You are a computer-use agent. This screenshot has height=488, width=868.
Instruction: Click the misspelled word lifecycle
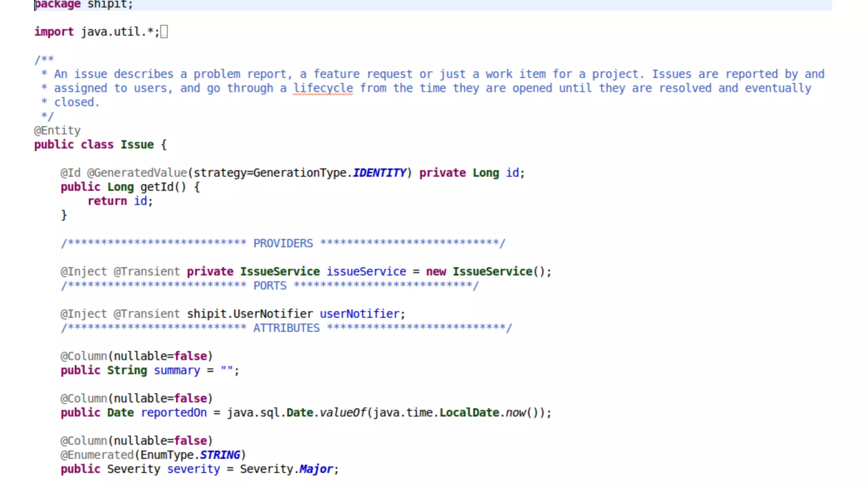pos(323,89)
